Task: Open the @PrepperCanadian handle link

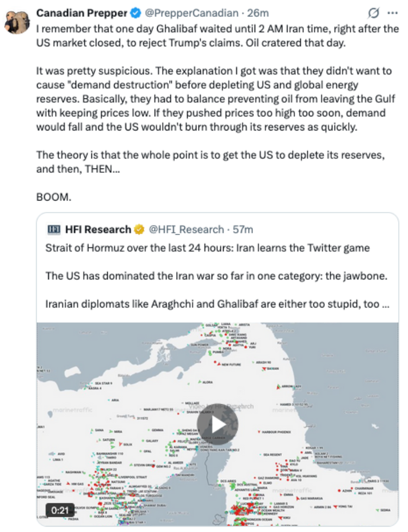Action: [191, 13]
